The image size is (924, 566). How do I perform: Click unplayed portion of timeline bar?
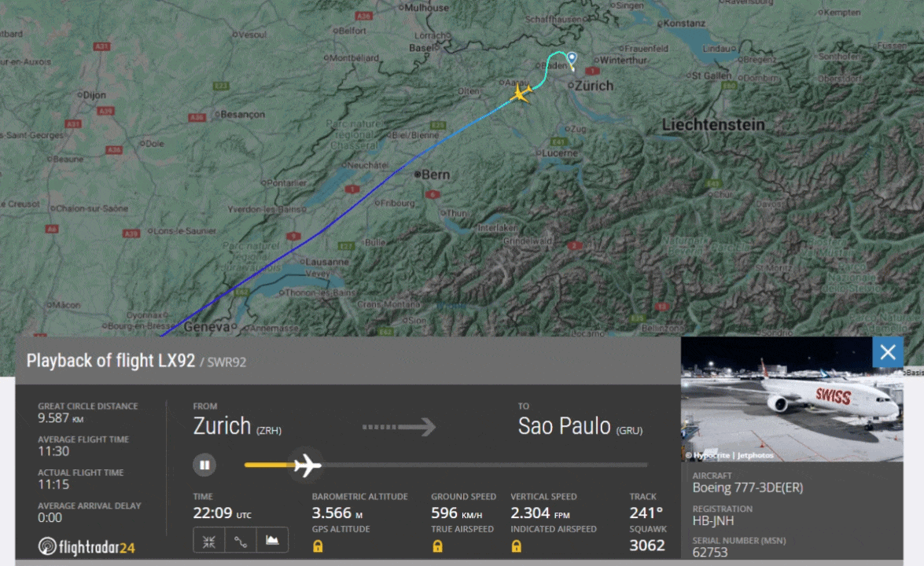[x=484, y=465]
